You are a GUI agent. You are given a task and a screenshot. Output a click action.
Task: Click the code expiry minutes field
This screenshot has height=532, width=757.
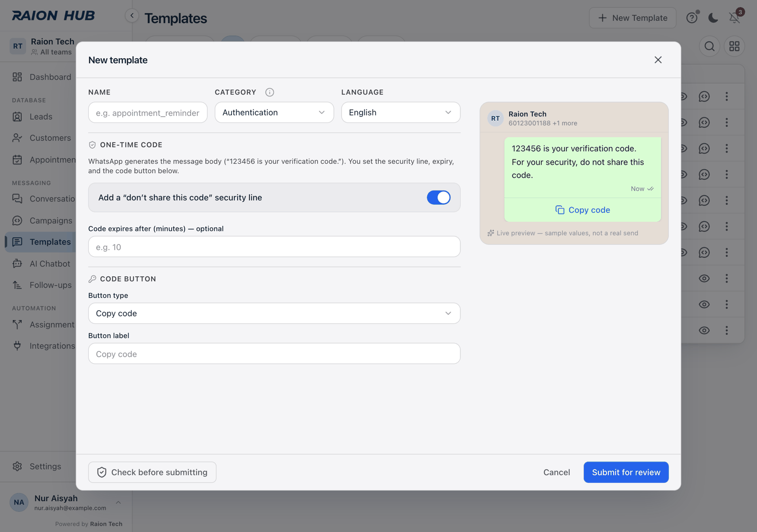[274, 247]
